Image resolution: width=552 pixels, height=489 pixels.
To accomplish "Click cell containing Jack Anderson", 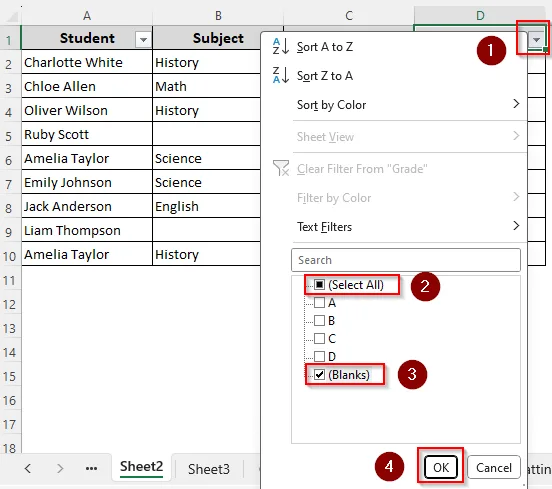I will [x=87, y=206].
